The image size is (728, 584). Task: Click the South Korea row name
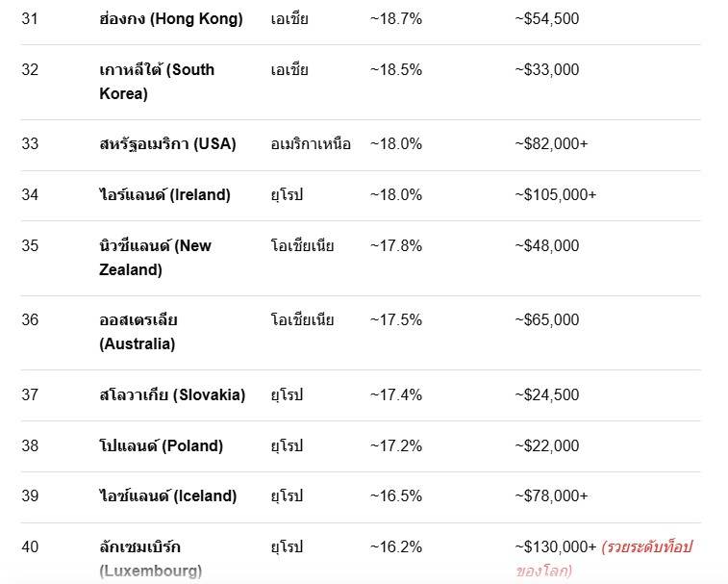pyautogui.click(x=157, y=82)
